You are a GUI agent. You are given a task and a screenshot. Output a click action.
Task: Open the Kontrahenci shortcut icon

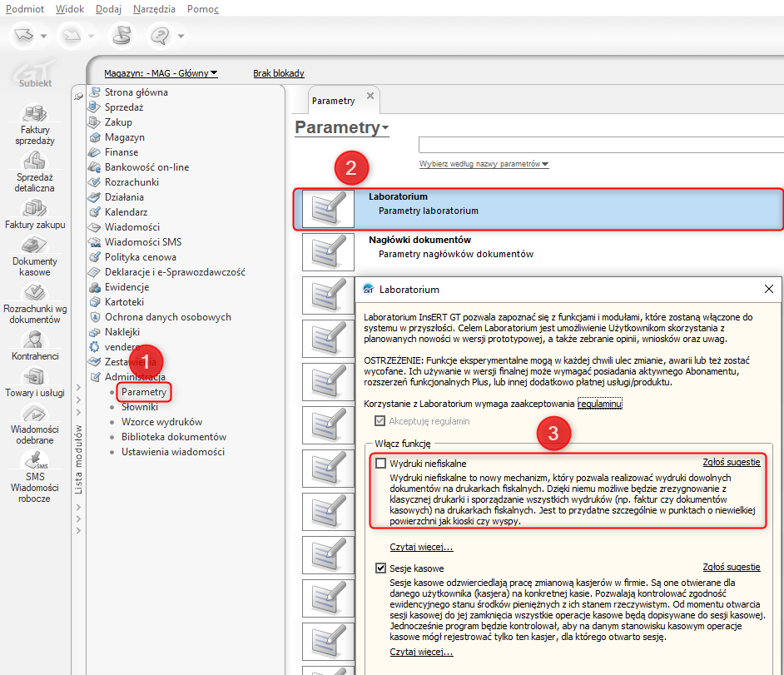[x=34, y=340]
